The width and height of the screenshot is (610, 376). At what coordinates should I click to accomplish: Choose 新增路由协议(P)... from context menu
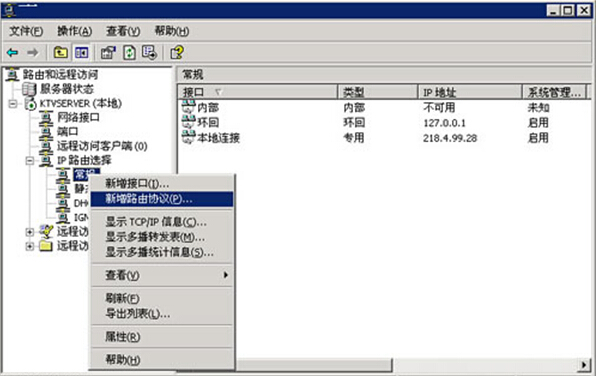click(162, 199)
